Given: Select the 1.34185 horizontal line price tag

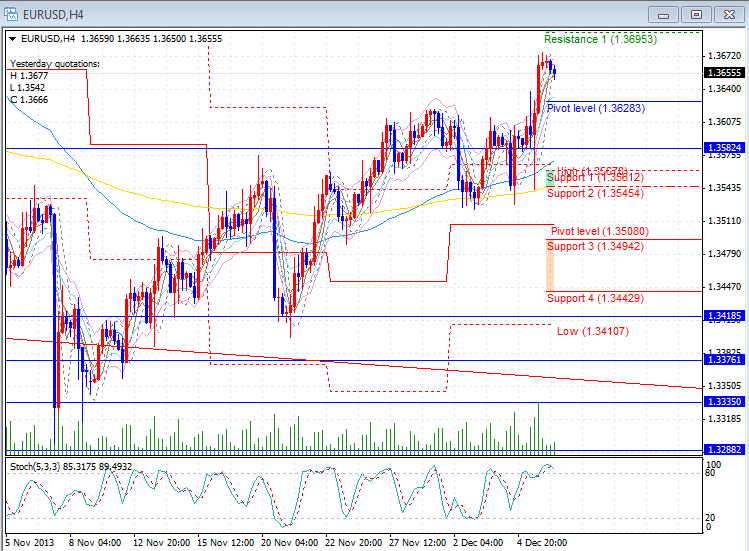Looking at the screenshot, I should click(x=724, y=316).
